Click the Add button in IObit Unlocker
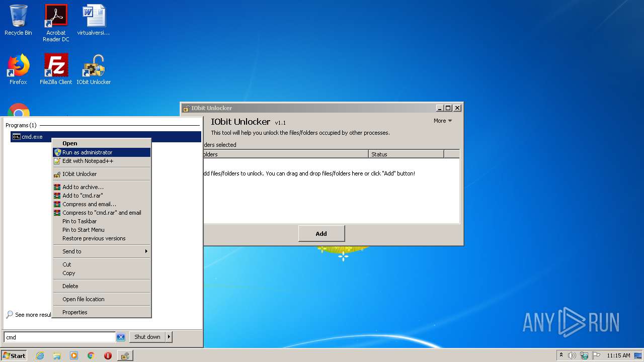Screen dimensions: 644x362 click(x=321, y=233)
